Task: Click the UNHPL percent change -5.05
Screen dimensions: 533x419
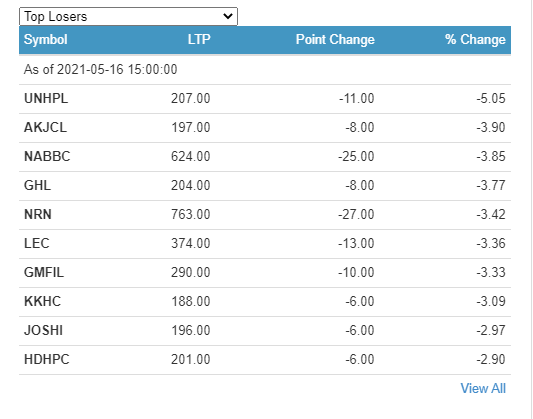Action: 491,99
